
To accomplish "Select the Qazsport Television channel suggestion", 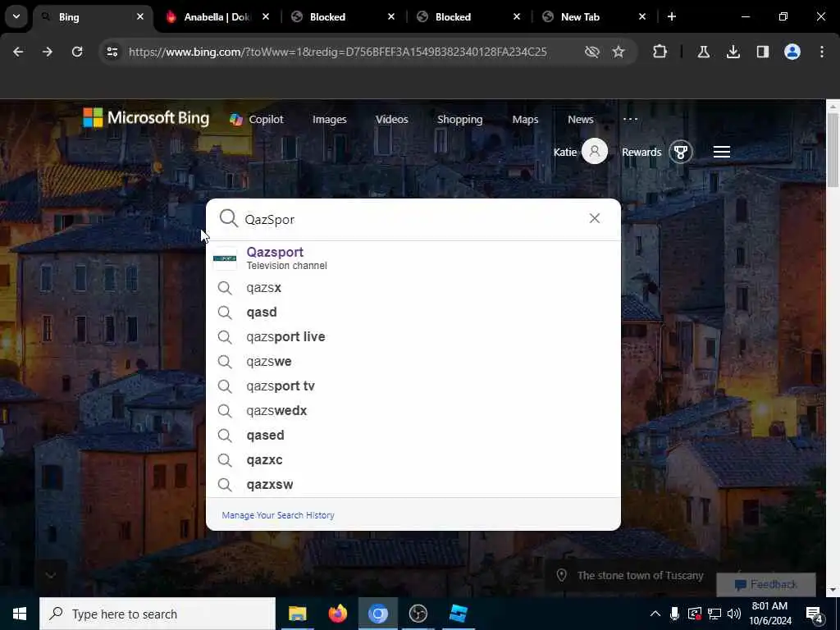I will pos(413,258).
